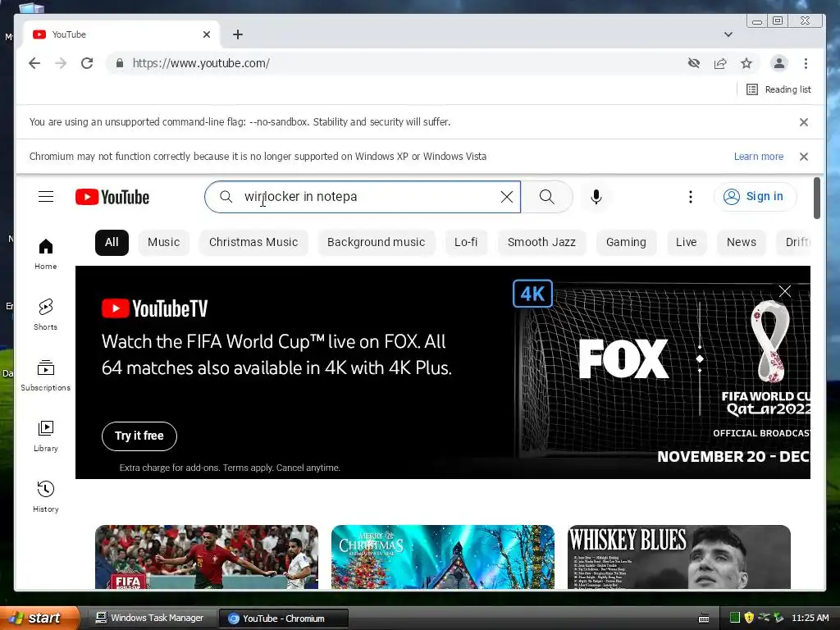This screenshot has width=840, height=630.
Task: Click the browser back arrow
Action: click(x=34, y=63)
